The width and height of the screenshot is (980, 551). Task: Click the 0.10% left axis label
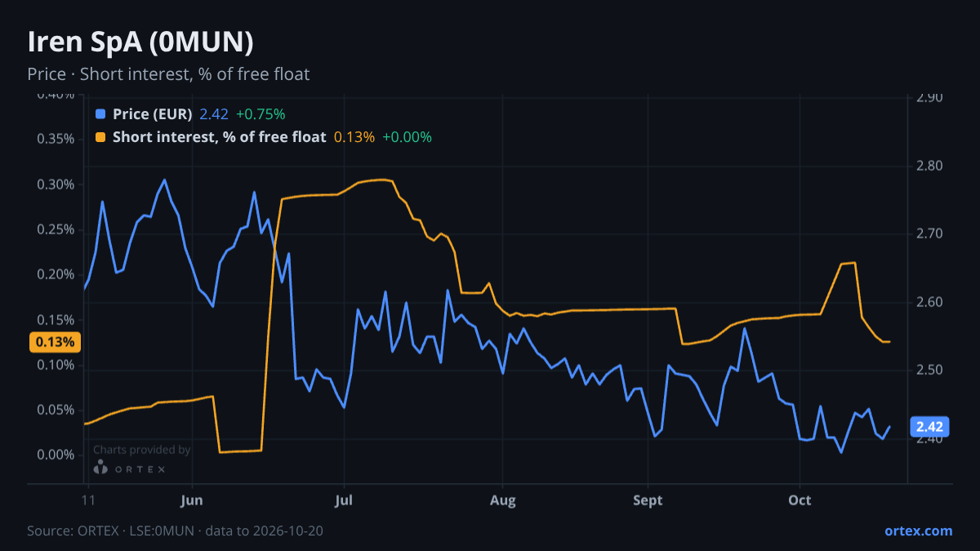click(x=57, y=365)
